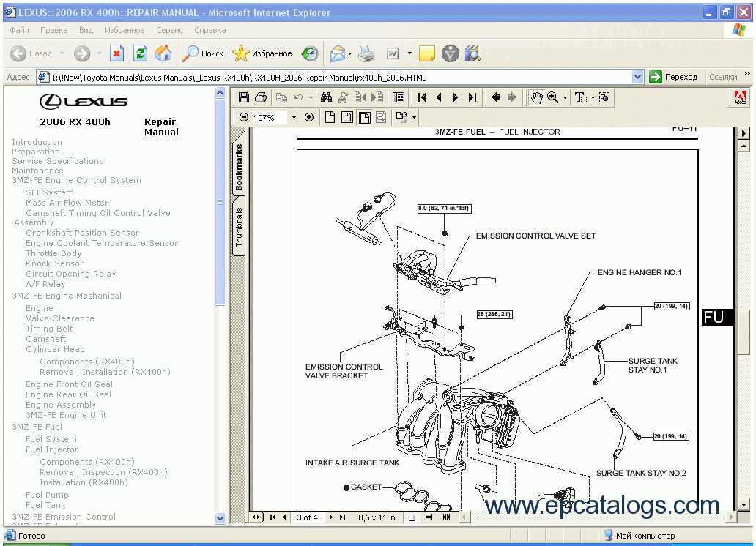
Task: Switch to Continuous page layout in status bar
Action: (429, 517)
